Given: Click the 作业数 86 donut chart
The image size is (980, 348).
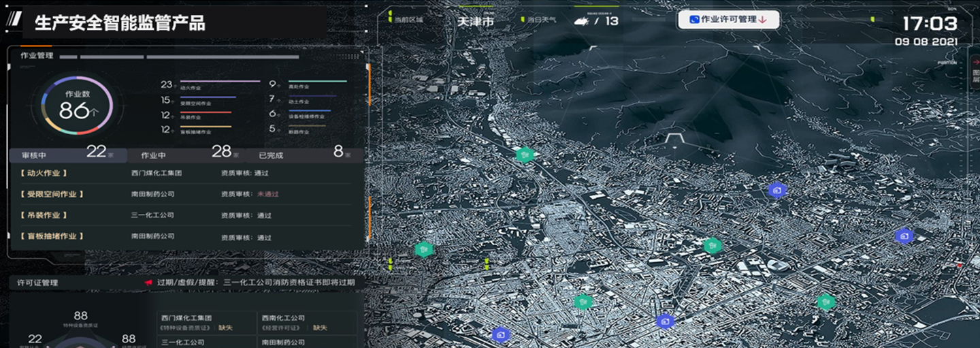Looking at the screenshot, I should 76,106.
